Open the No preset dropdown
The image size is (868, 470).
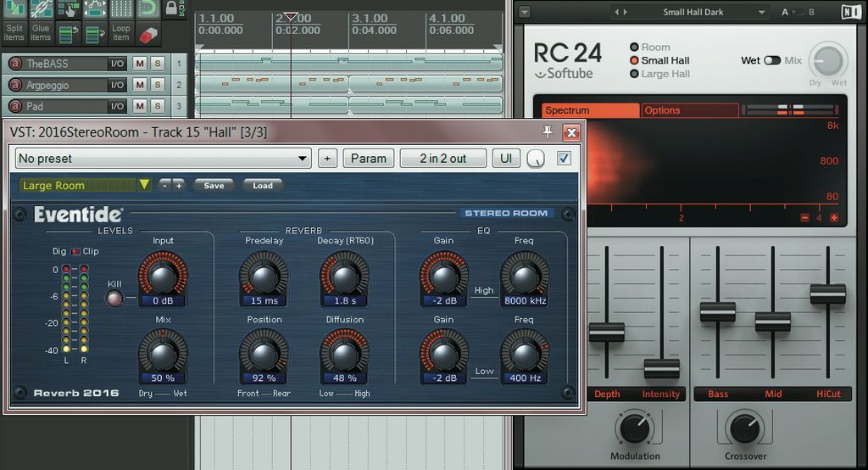pyautogui.click(x=163, y=159)
